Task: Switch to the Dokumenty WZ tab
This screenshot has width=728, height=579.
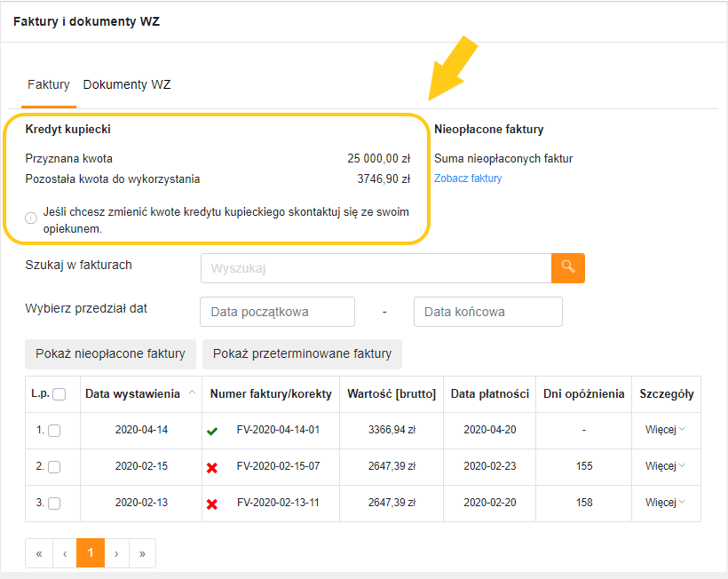Action: click(x=127, y=84)
